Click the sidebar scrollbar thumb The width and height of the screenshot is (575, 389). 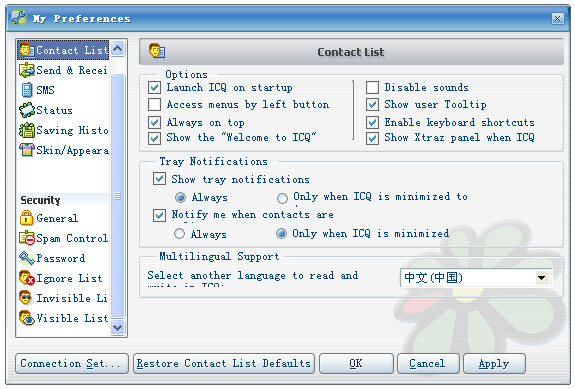click(118, 196)
